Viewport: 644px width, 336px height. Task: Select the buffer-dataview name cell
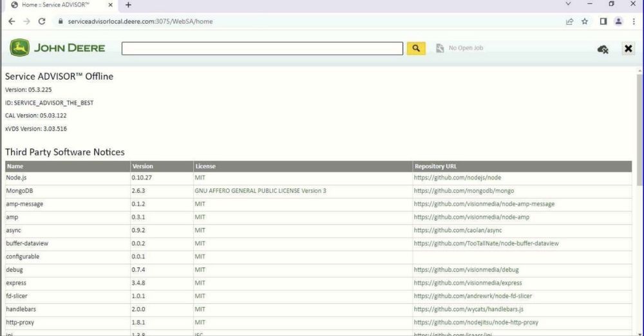(68, 243)
